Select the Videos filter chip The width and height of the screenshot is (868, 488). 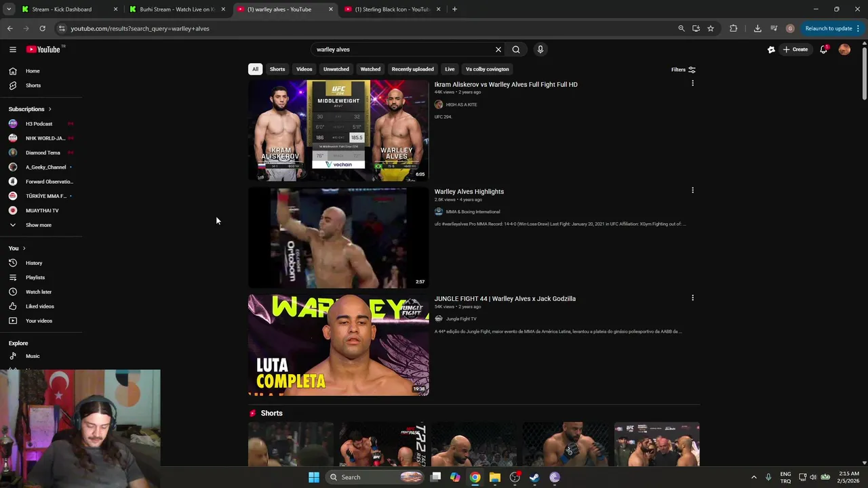pyautogui.click(x=304, y=69)
